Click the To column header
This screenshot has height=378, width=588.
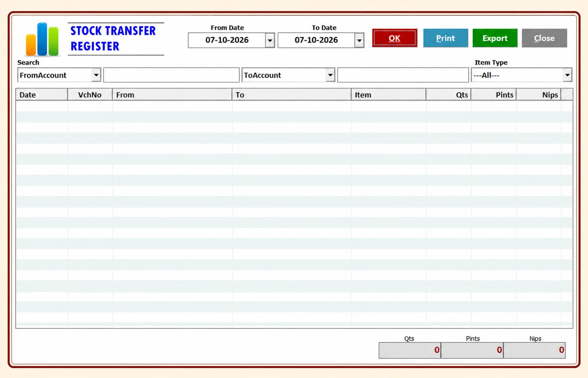292,95
